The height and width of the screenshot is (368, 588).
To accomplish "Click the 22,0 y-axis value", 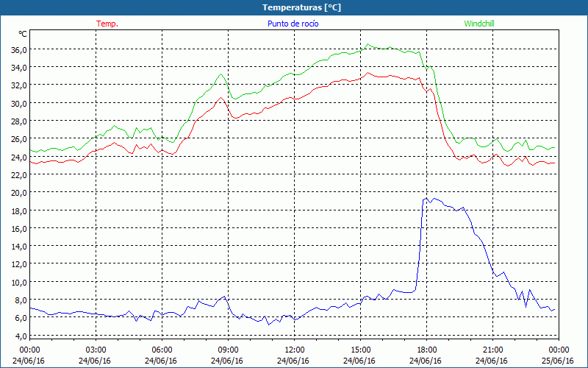I will [19, 175].
